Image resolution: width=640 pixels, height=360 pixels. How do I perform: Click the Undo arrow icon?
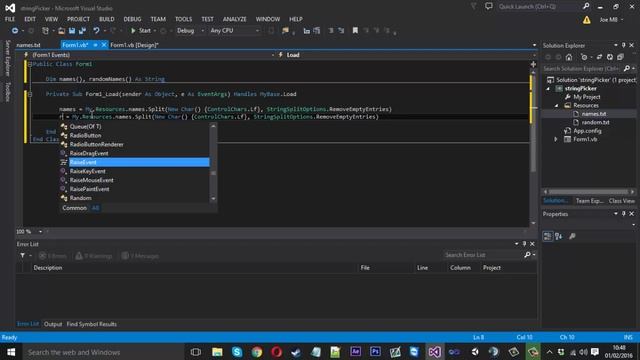[96, 31]
